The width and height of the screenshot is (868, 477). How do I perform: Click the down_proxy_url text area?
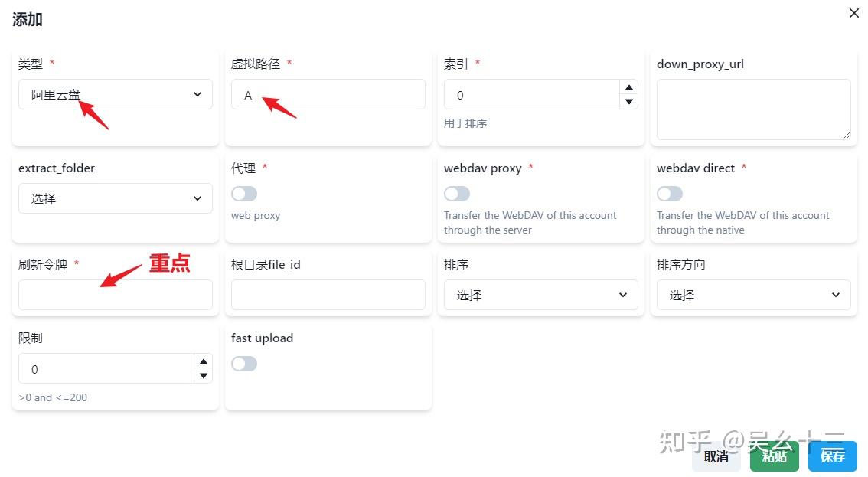(753, 109)
